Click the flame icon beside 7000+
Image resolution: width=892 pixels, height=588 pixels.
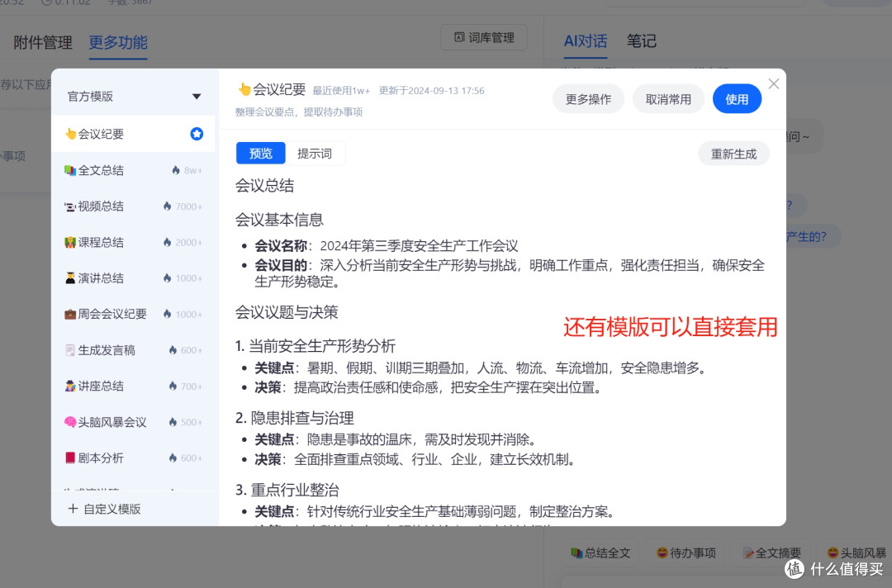pos(167,206)
